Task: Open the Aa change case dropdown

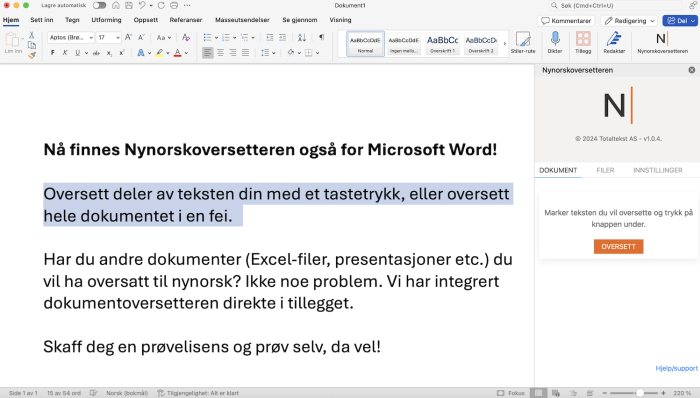Action: tap(163, 37)
